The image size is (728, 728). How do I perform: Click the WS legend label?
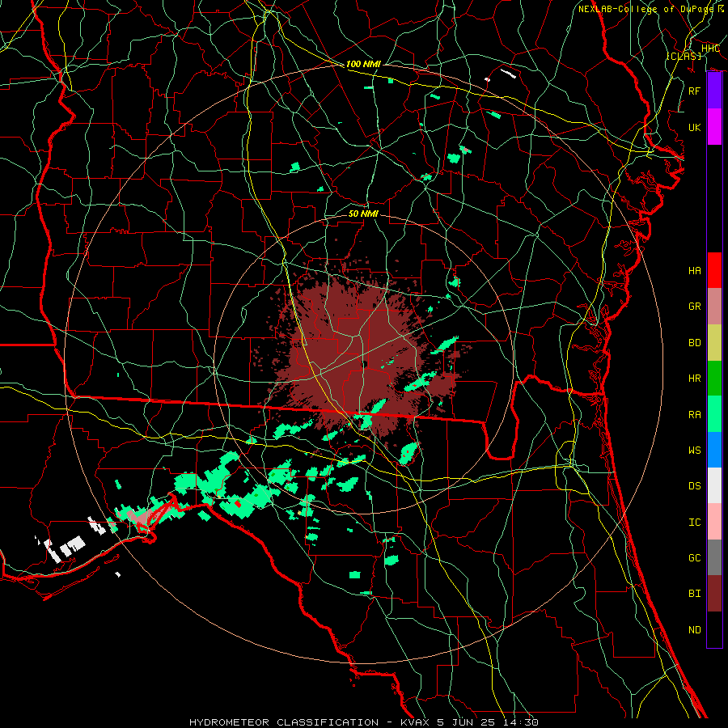[694, 451]
